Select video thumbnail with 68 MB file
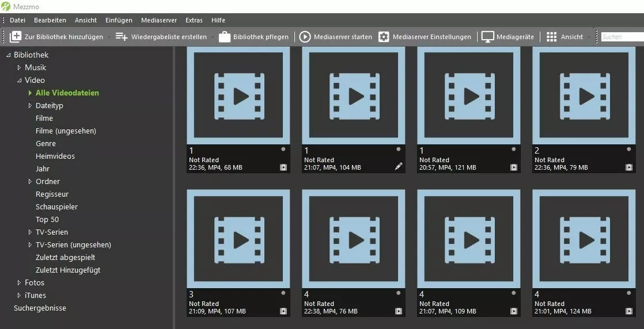Screen dimensions: 644x329 (x=238, y=95)
